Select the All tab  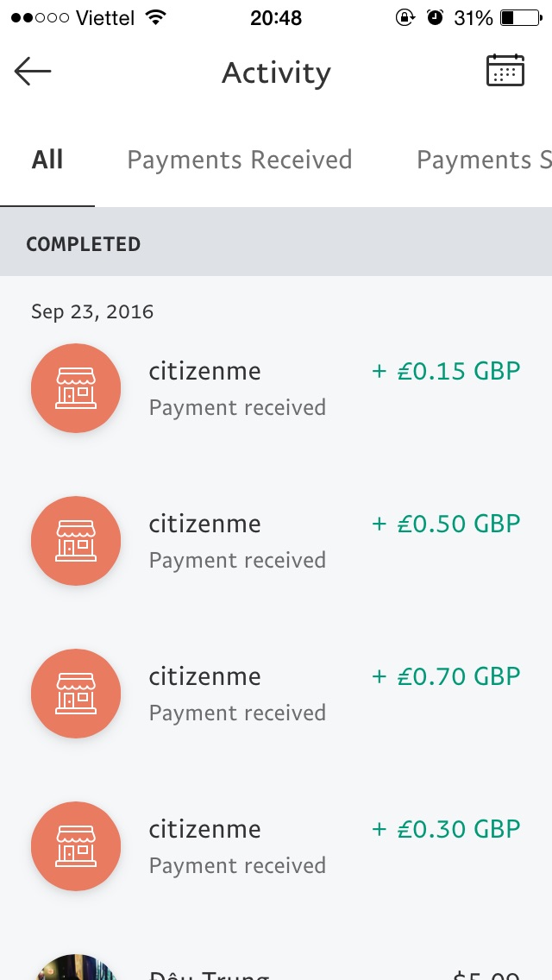[x=47, y=160]
